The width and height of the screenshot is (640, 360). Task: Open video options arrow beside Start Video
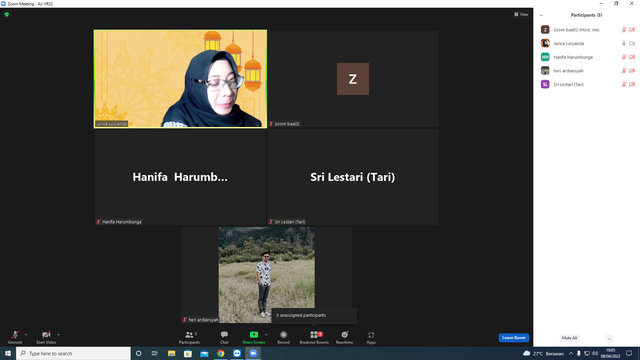point(59,335)
